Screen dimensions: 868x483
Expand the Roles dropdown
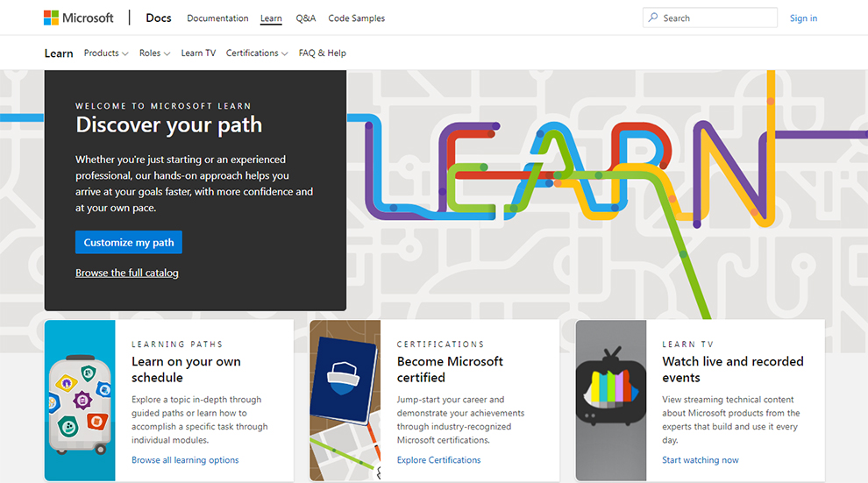coord(154,53)
